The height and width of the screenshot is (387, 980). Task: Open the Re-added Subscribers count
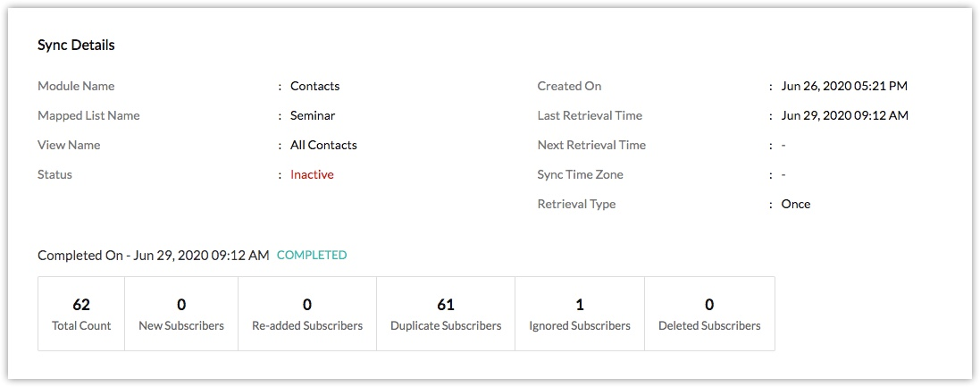pyautogui.click(x=307, y=314)
